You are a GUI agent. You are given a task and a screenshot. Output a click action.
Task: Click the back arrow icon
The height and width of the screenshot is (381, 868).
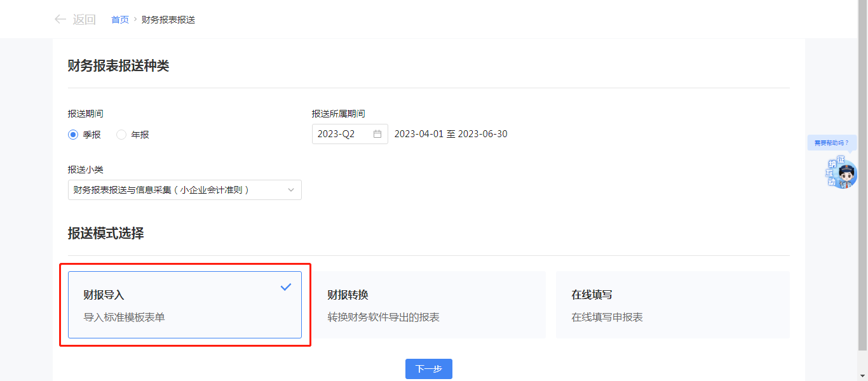click(x=60, y=19)
